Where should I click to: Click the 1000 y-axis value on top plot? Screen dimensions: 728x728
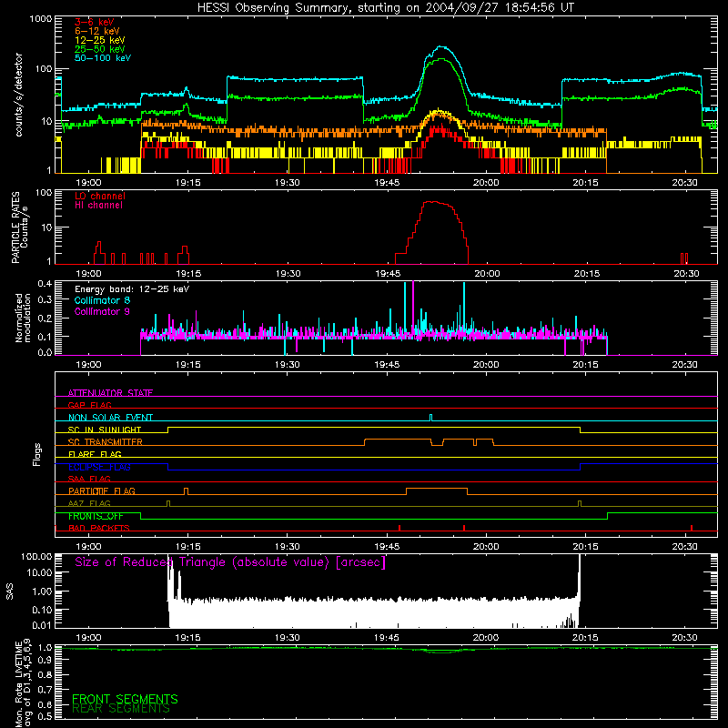point(41,19)
